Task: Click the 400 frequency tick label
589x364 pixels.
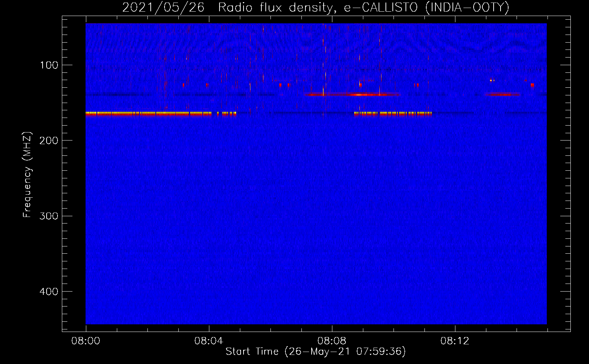Action: pos(48,292)
